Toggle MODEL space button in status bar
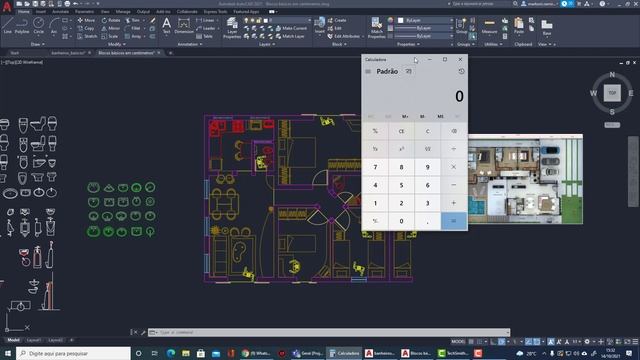The width and height of the screenshot is (640, 360). click(458, 342)
